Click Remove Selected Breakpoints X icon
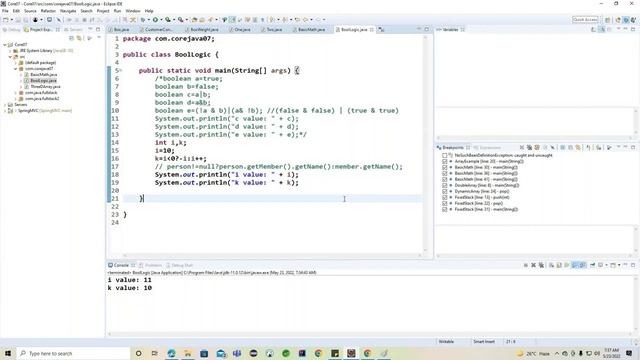640x360 pixels. click(x=522, y=147)
